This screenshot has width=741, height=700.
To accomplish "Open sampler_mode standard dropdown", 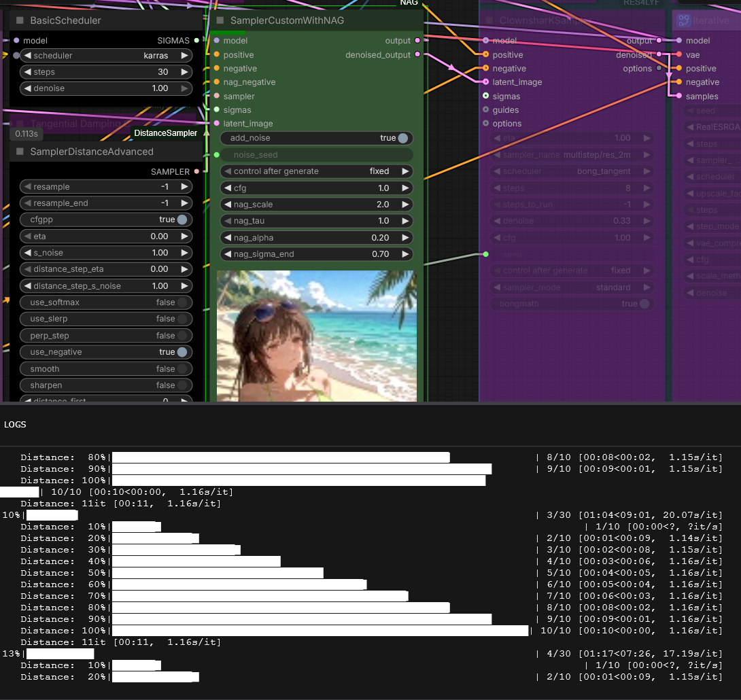I will tap(572, 287).
